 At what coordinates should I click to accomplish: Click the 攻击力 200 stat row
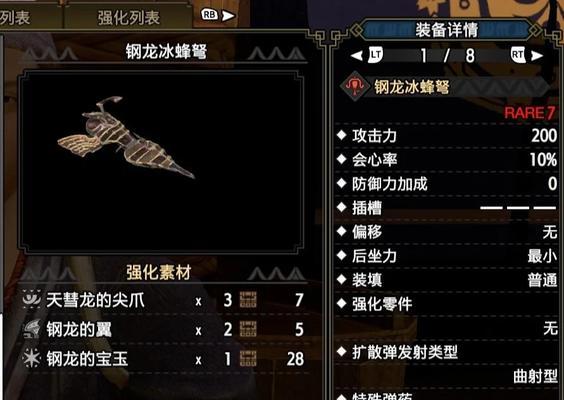point(447,136)
